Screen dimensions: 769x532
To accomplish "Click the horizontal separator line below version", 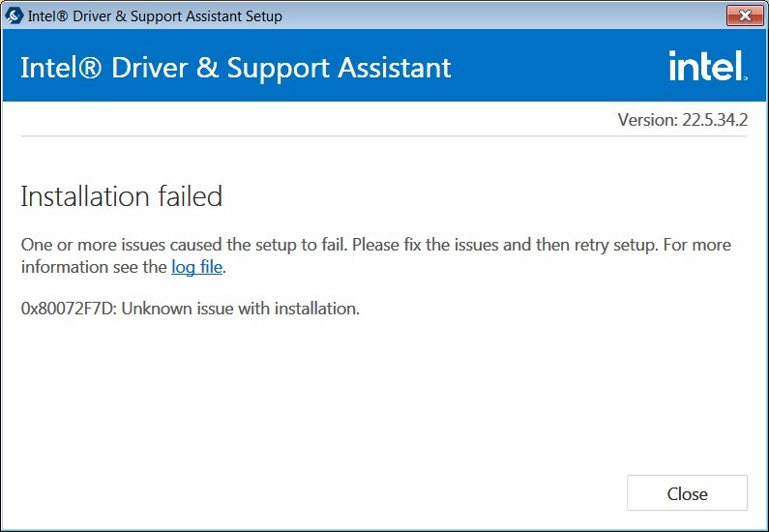I will (384, 135).
